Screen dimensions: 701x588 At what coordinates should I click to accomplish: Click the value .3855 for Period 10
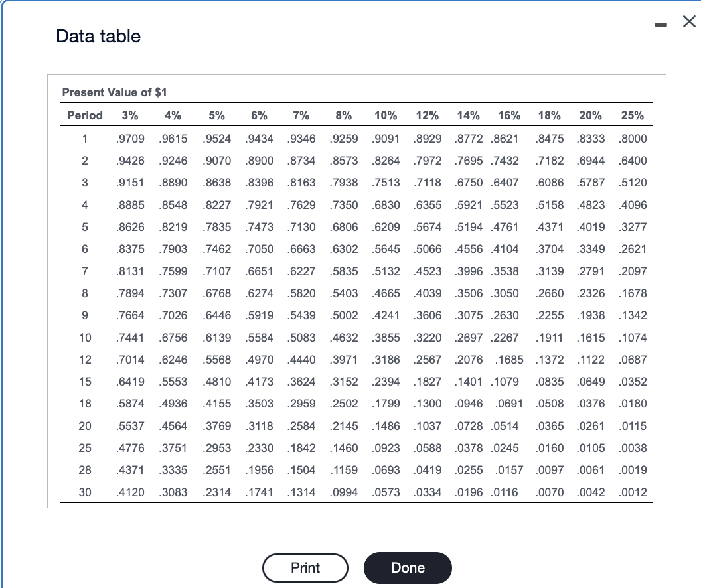(386, 337)
